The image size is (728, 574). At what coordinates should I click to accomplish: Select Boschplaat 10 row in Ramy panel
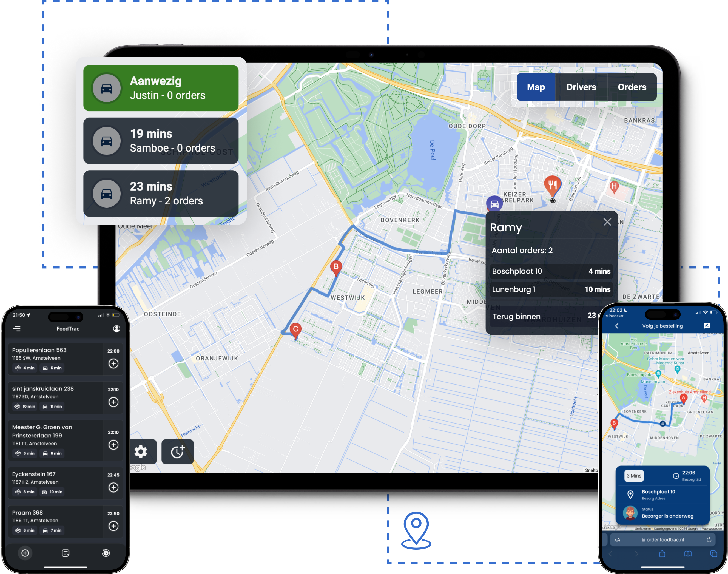(x=551, y=271)
